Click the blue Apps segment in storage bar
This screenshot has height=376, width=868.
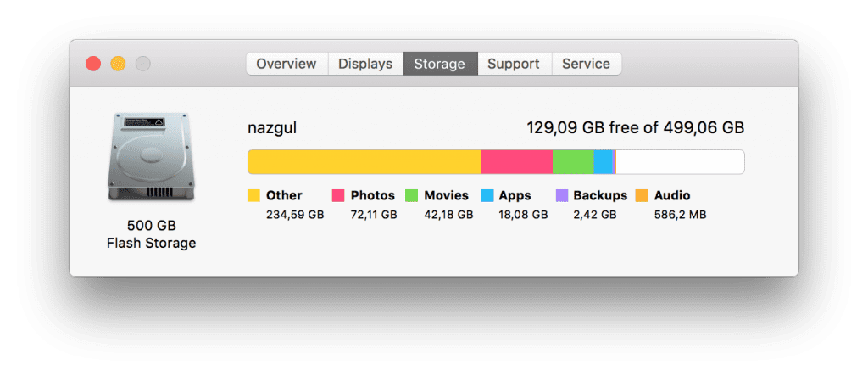[604, 162]
